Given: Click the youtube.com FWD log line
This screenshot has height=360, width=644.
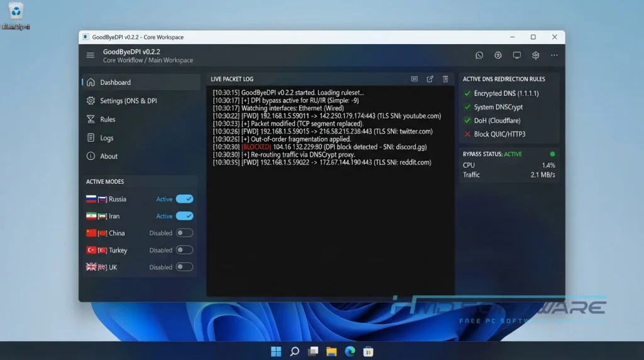Looking at the screenshot, I should point(327,116).
